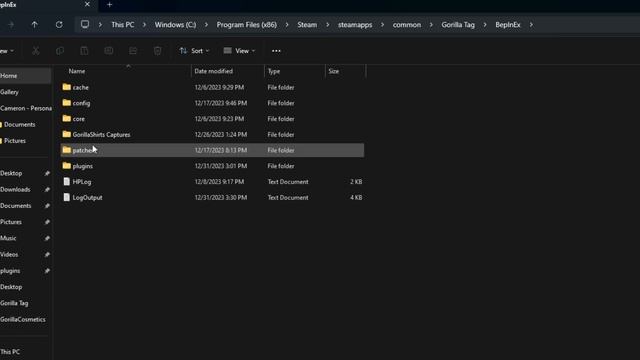Image resolution: width=640 pixels, height=360 pixels.
Task: Unpin Downloads using its pin icon
Action: (x=47, y=190)
